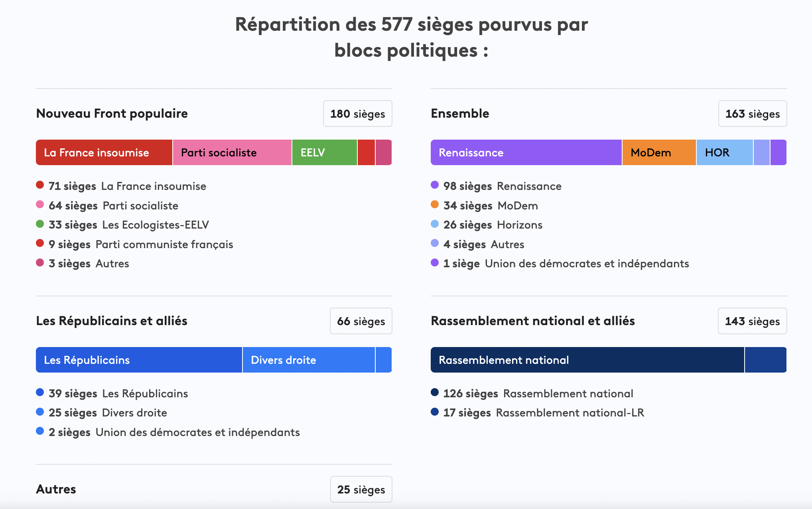The image size is (812, 509).
Task: Click the dark blue Divers droite bullet dot
Action: (x=40, y=412)
